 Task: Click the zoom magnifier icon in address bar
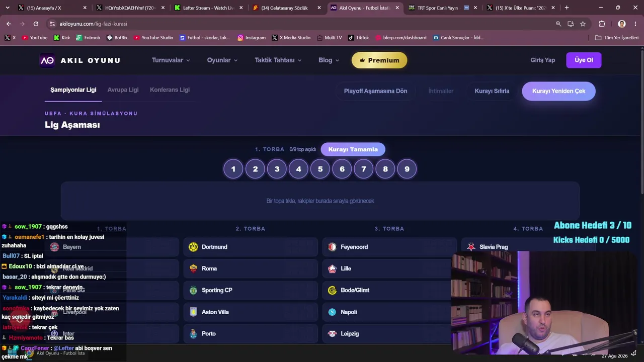click(558, 24)
